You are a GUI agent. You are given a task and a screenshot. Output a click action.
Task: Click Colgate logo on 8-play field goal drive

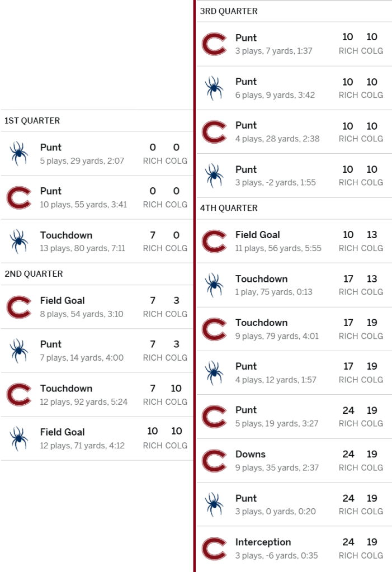(x=19, y=307)
